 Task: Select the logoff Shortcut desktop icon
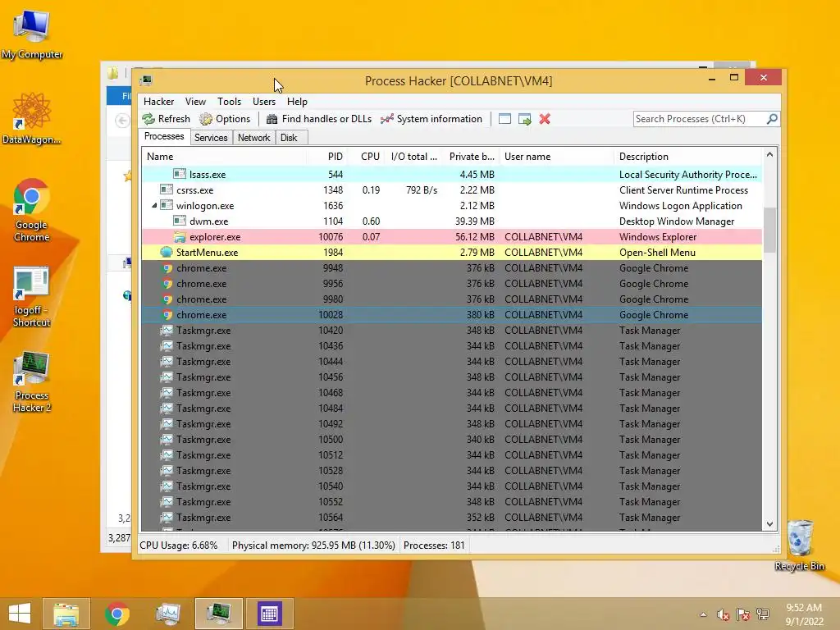point(32,296)
